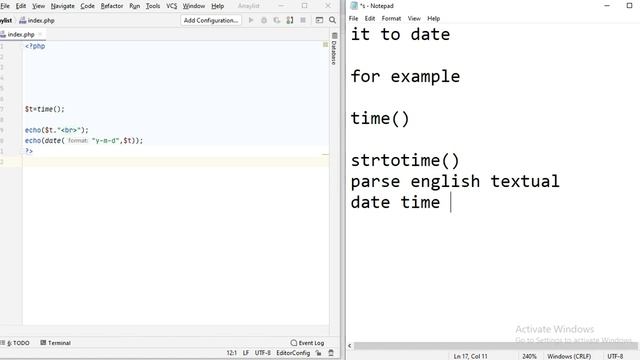
Task: Click "Ln 17, Col 11" in Notepad status bar
Action: point(470,356)
